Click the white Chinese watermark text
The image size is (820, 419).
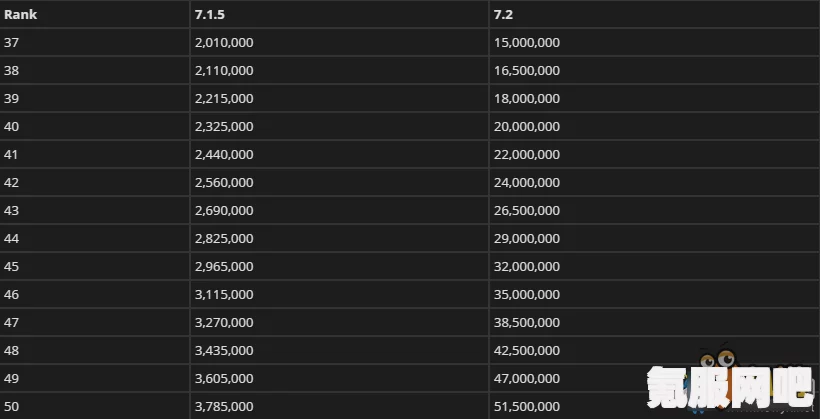(731, 388)
